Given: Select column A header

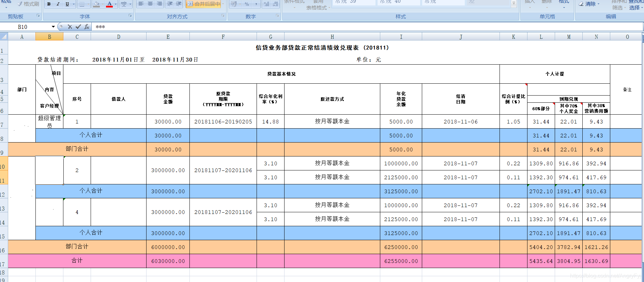Looking at the screenshot, I should (x=22, y=37).
